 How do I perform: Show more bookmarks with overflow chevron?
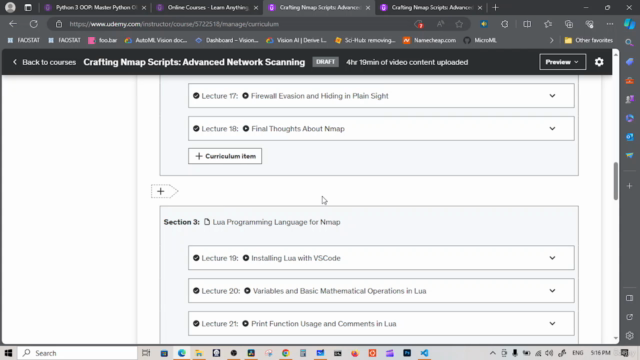551,40
